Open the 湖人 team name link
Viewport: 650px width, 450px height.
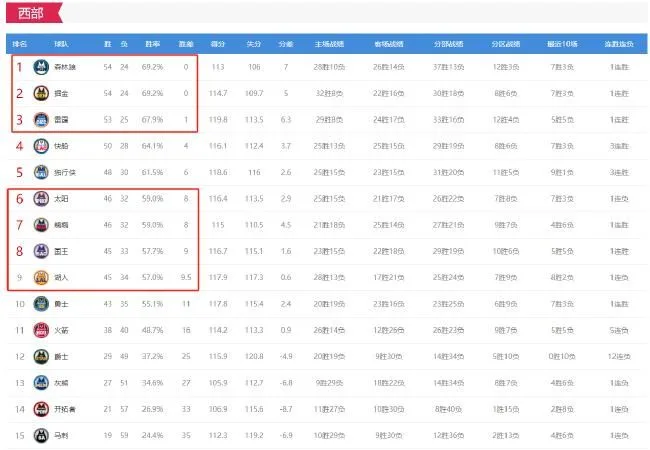pyautogui.click(x=61, y=278)
